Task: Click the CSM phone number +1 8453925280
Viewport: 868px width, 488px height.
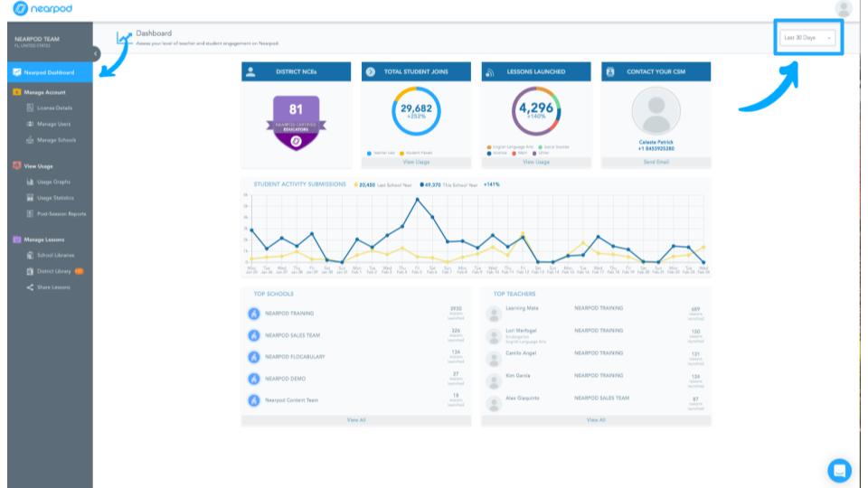Action: (656, 149)
